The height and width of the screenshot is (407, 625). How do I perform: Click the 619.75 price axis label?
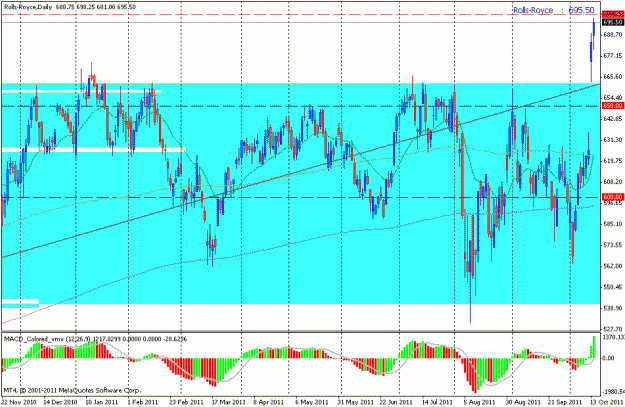[613, 161]
